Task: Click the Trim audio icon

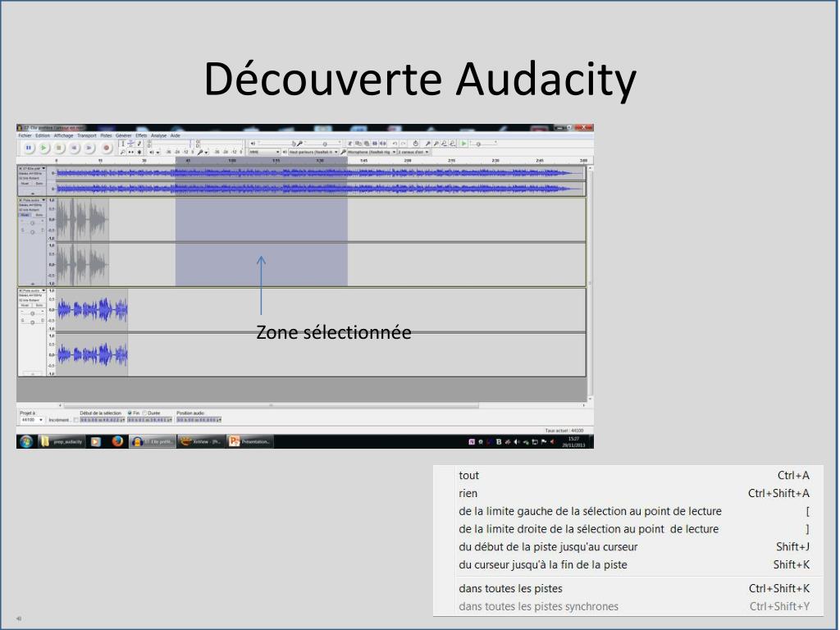Action: click(x=374, y=144)
